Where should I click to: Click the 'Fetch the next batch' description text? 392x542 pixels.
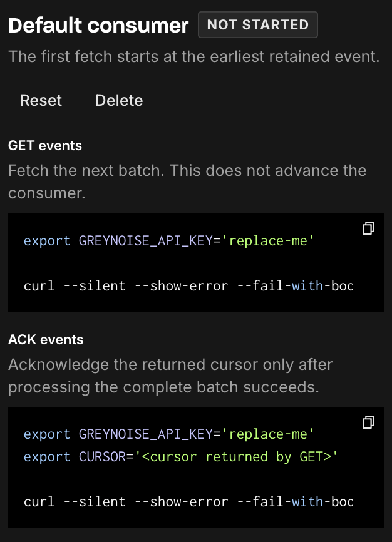[187, 182]
